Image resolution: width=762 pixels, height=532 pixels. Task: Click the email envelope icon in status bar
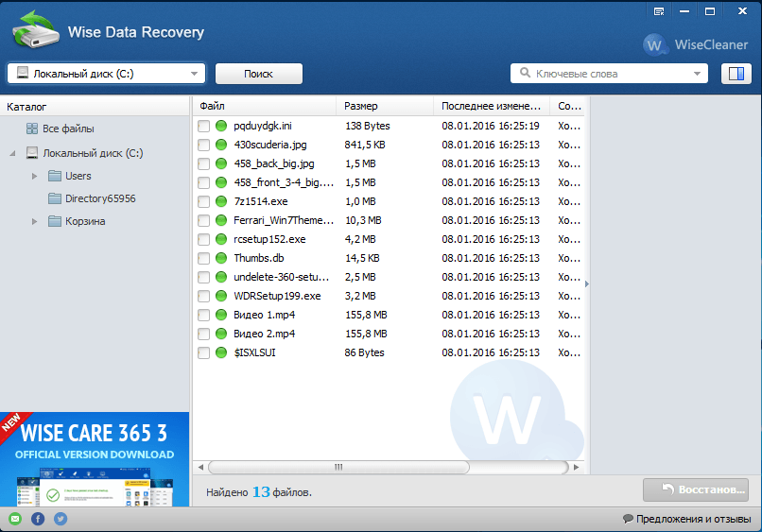tap(14, 519)
